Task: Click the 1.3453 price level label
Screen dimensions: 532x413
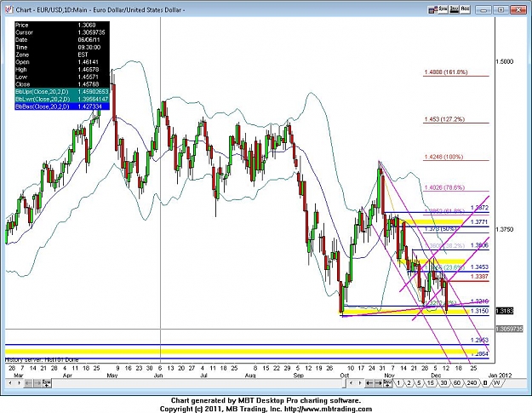Action: (x=479, y=267)
